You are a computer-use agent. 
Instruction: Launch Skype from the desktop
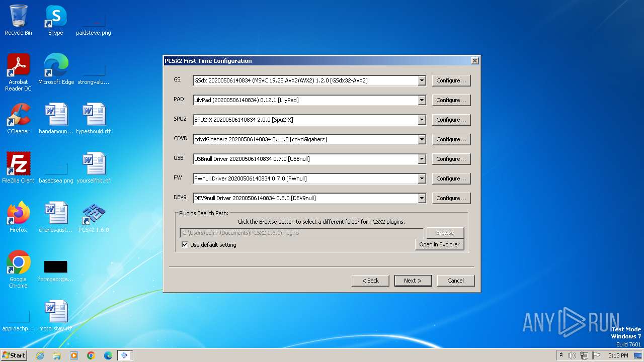[x=56, y=20]
